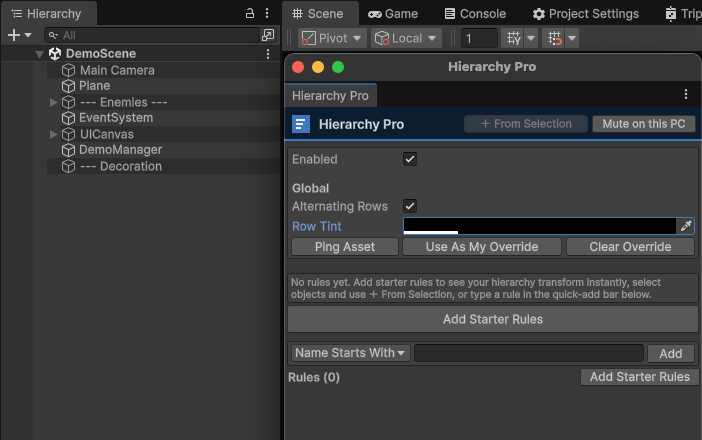Close the Hierarchy Pro window with red button
Viewport: 702px width, 440px height.
click(x=298, y=67)
